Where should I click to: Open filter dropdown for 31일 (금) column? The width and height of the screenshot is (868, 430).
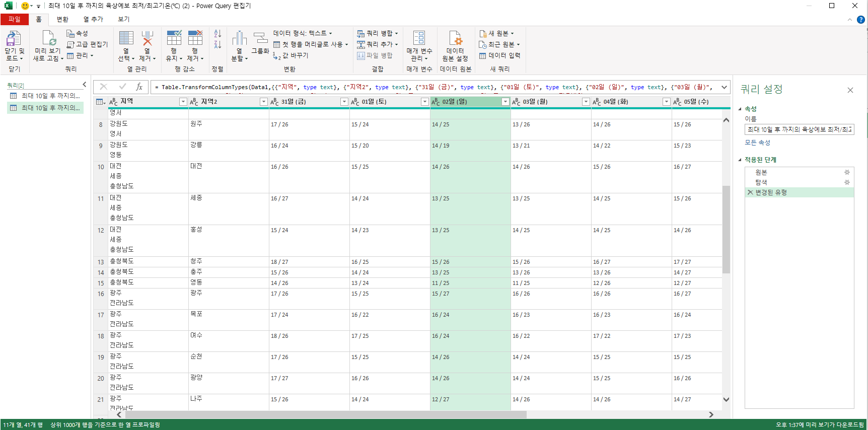click(x=344, y=102)
